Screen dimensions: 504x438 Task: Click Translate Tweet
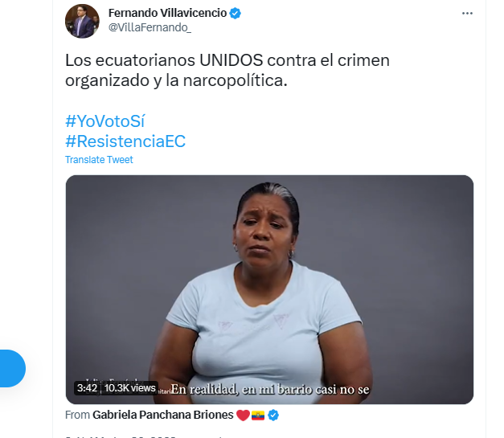click(x=99, y=160)
